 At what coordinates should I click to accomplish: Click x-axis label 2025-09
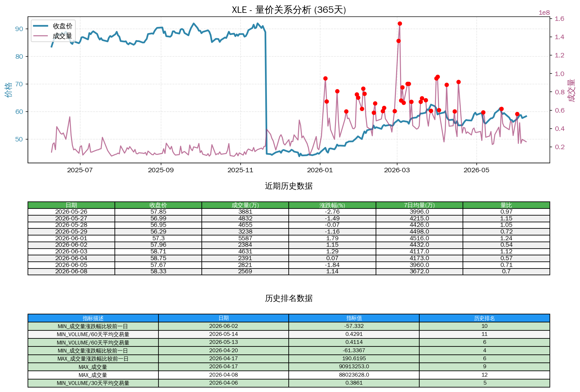point(161,170)
